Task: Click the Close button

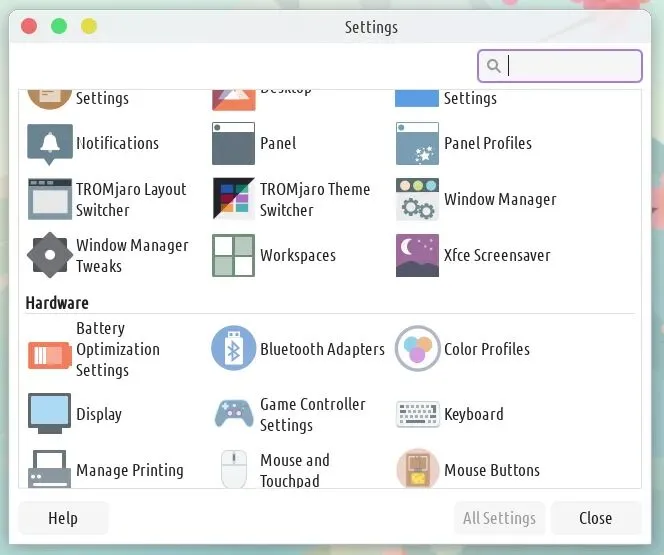Action: point(595,518)
